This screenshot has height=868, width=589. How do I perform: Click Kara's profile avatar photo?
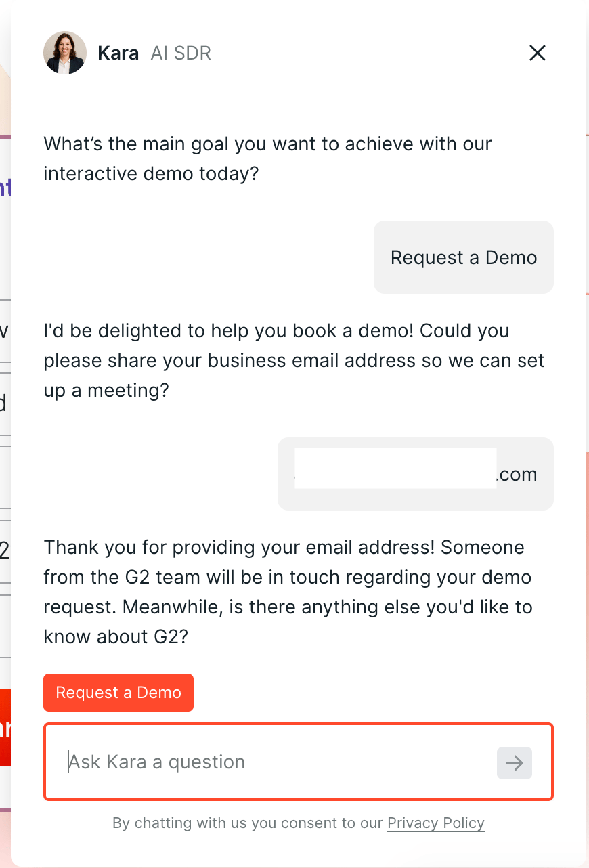point(65,53)
